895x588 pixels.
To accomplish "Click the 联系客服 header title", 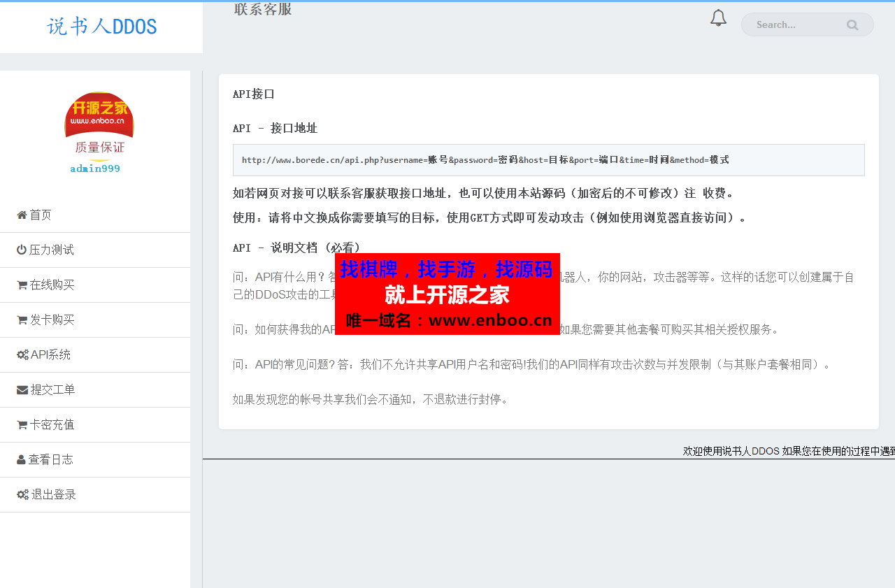I will [263, 9].
